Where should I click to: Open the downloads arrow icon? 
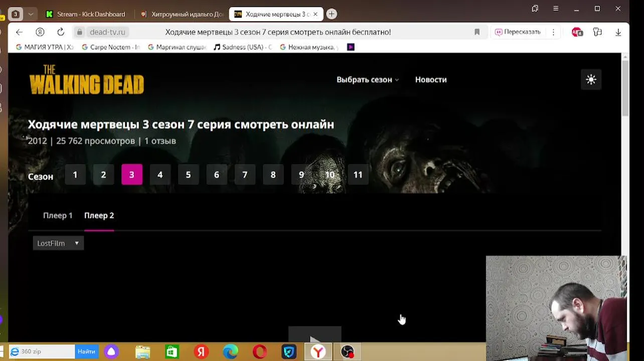tap(618, 32)
